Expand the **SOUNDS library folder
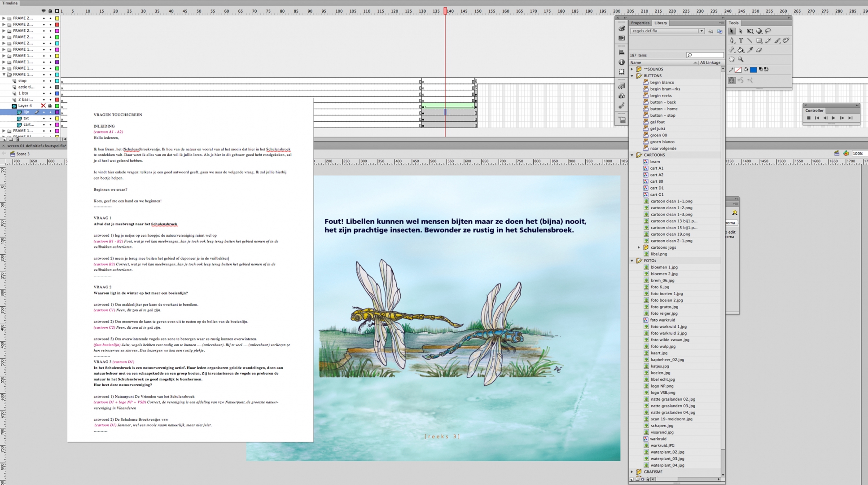Image resolution: width=868 pixels, height=485 pixels. click(x=632, y=69)
